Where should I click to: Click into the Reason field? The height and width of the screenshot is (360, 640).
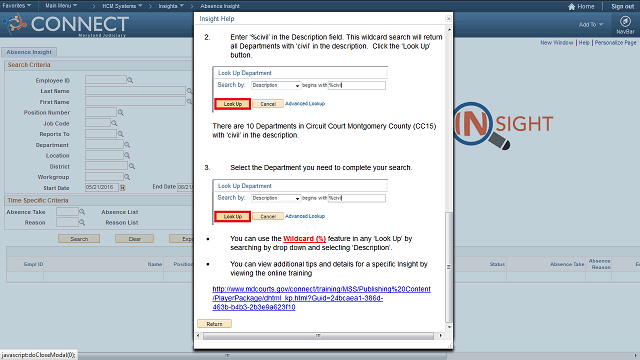pos(67,222)
